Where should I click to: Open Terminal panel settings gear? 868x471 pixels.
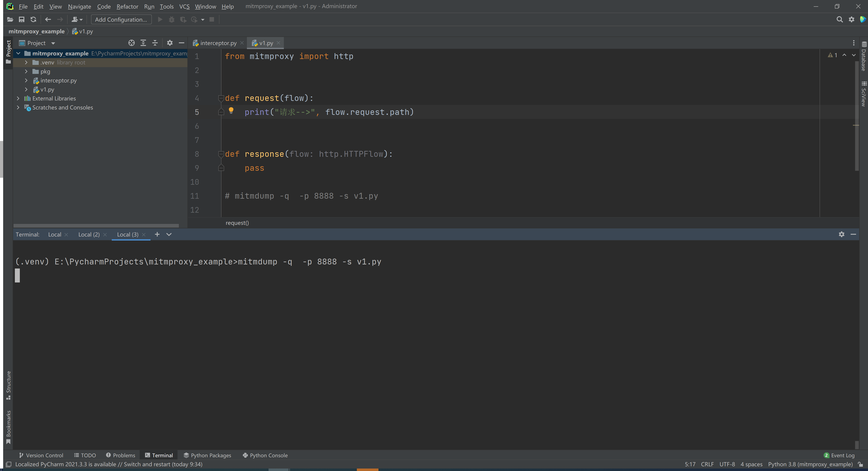[x=841, y=234]
